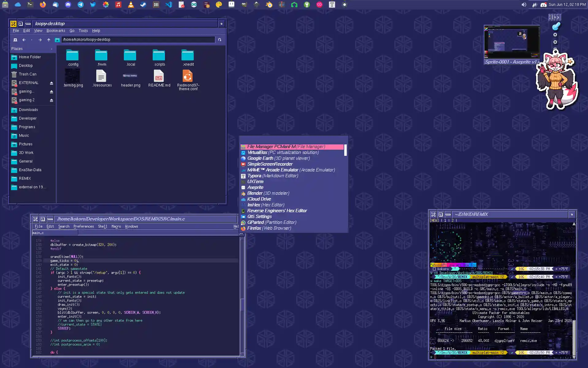
Task: Click the Aseprite icon in the applications menu
Action: tap(243, 187)
